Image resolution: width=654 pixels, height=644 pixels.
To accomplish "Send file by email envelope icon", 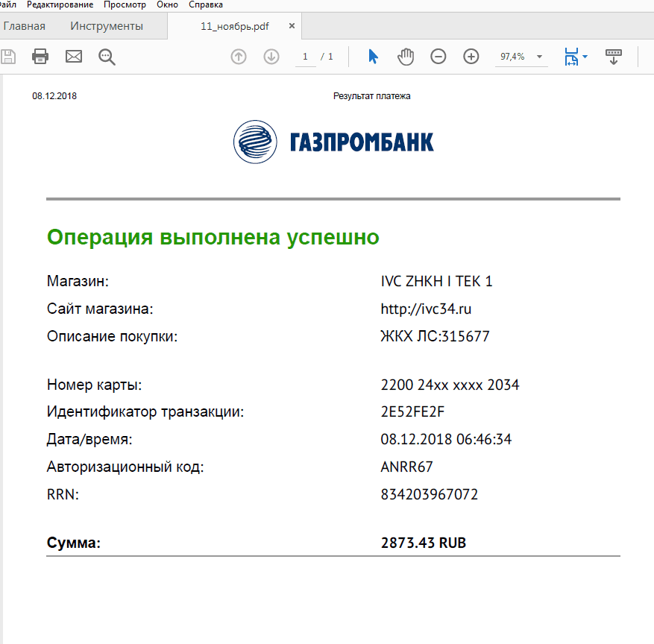I will pos(74,56).
